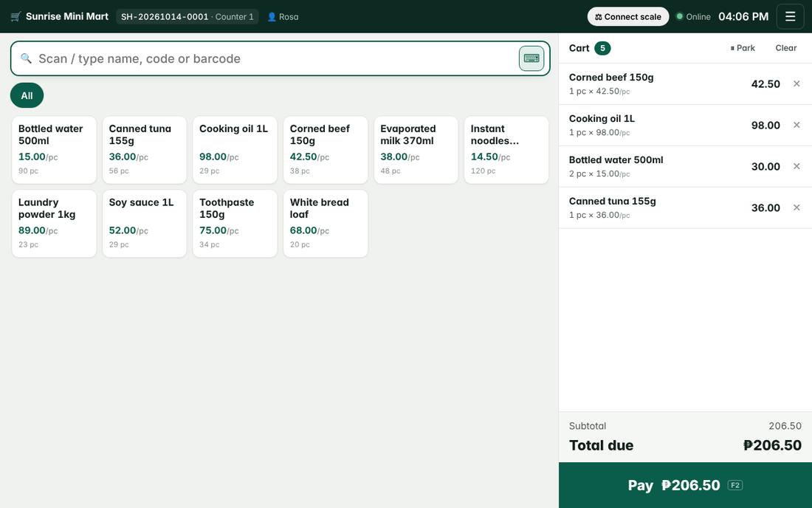812x508 pixels.
Task: Click the cart item count badge
Action: point(602,48)
